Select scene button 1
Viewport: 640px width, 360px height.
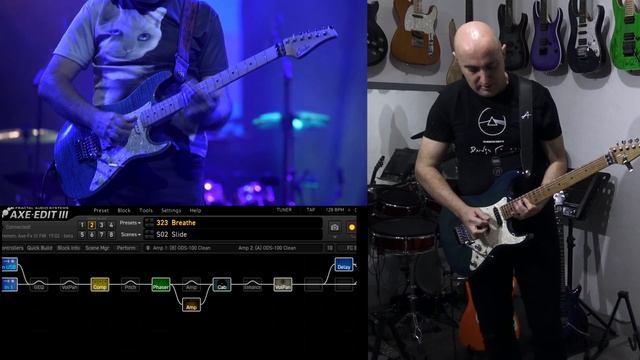pos(82,225)
